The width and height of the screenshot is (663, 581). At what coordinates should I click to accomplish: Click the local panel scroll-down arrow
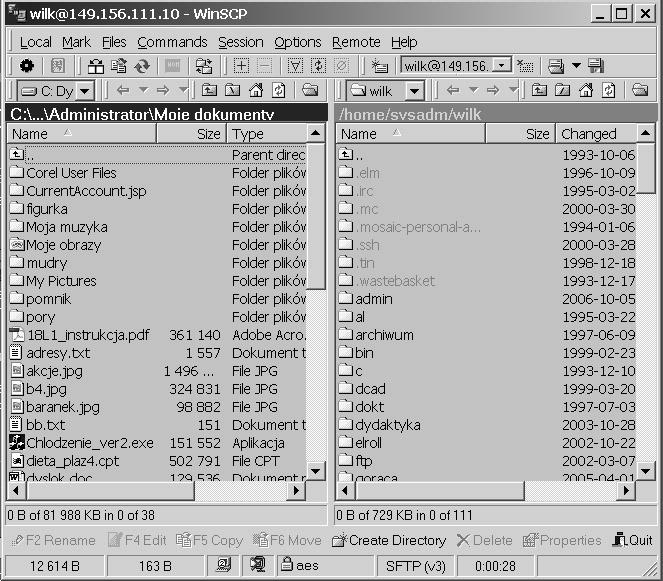click(x=315, y=471)
